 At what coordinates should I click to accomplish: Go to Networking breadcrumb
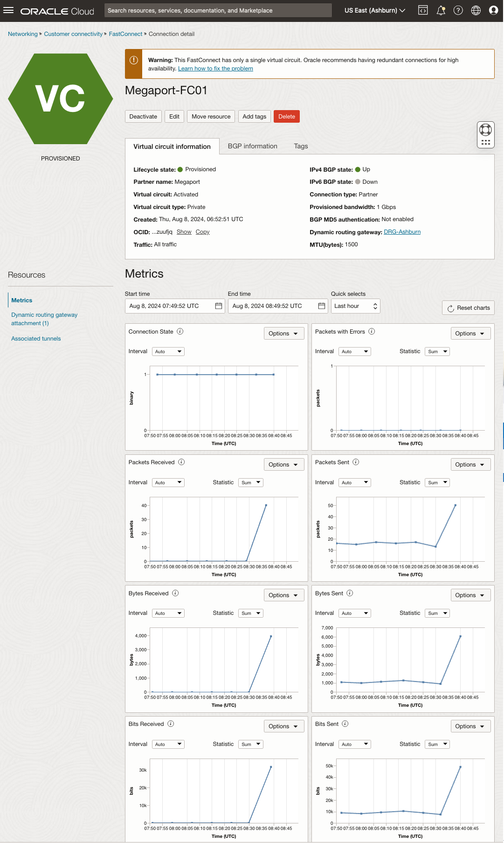pyautogui.click(x=23, y=34)
